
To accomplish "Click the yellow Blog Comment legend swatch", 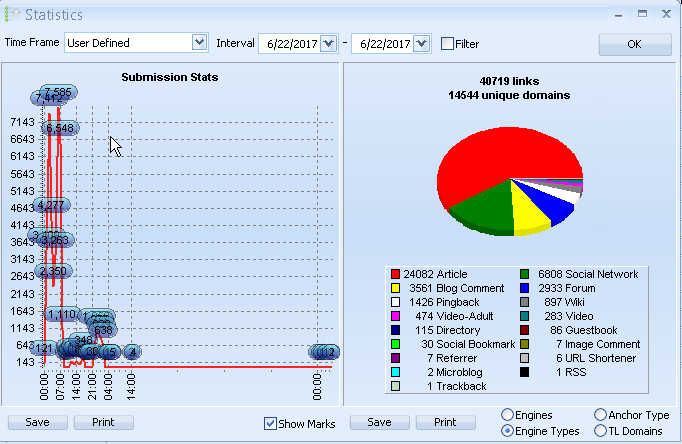I will click(395, 288).
